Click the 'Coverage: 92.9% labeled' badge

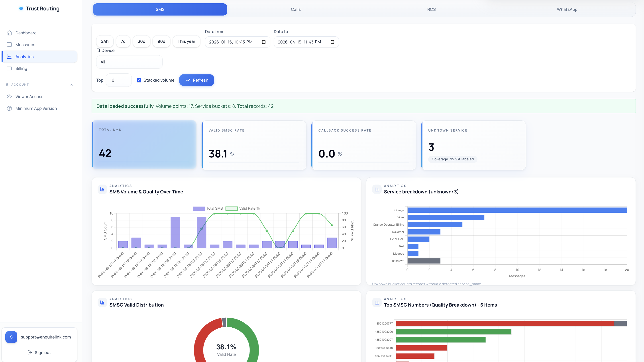(x=453, y=159)
